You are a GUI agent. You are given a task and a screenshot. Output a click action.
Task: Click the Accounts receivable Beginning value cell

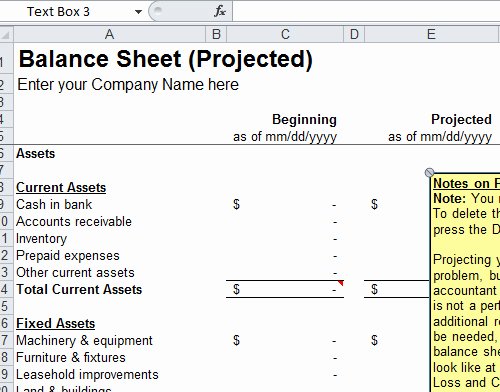pyautogui.click(x=285, y=222)
